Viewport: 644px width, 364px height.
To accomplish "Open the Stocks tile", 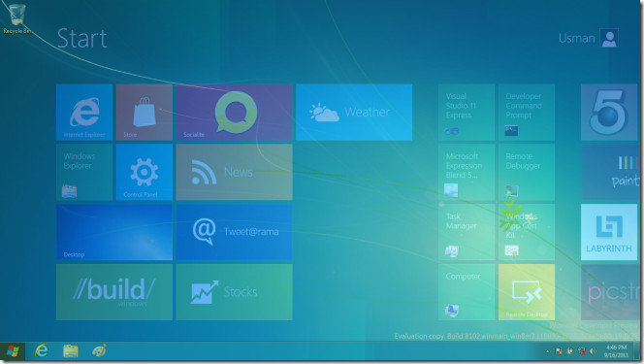I will pos(234,292).
